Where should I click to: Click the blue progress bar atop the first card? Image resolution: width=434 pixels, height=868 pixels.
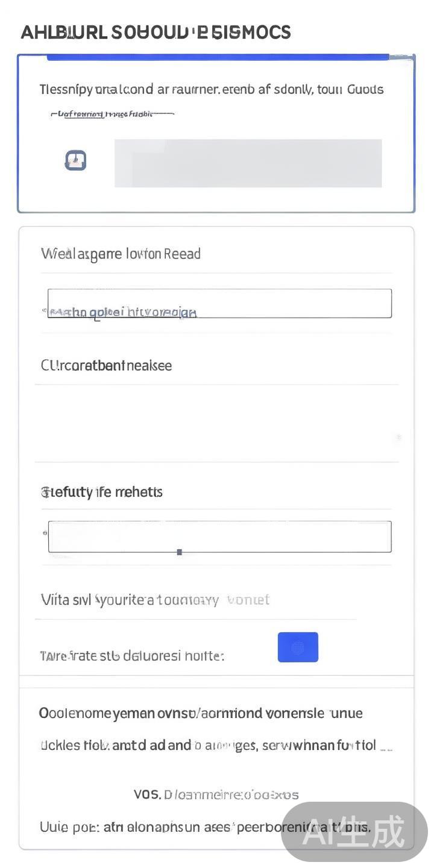tap(217, 58)
